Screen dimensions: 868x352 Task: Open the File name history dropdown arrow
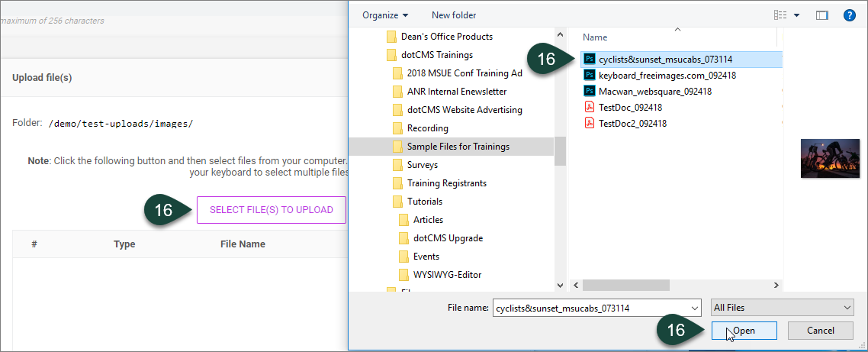693,308
